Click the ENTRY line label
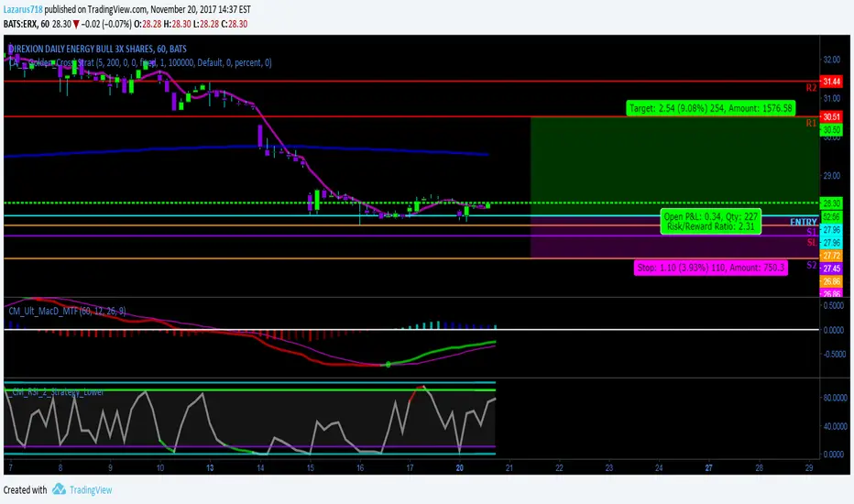 click(804, 222)
